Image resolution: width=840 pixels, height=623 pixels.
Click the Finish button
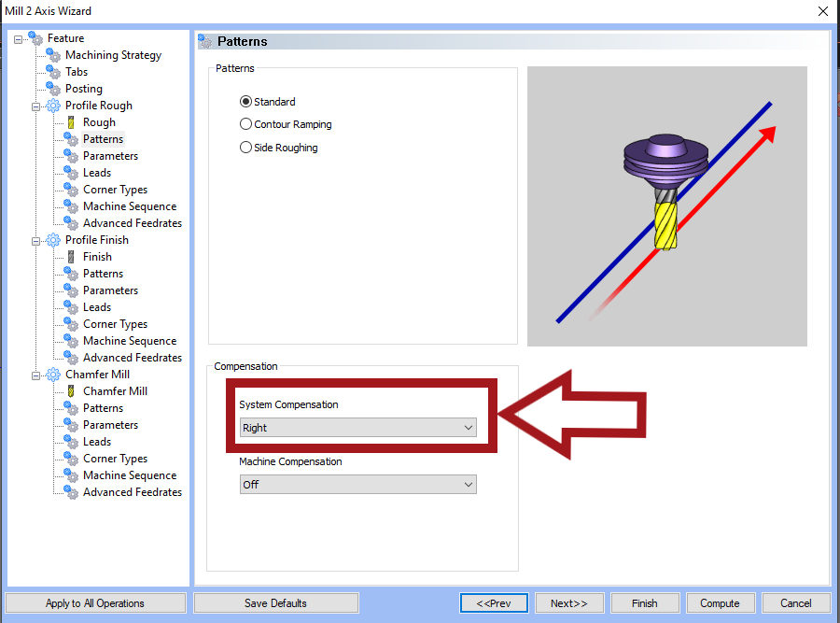(x=644, y=603)
